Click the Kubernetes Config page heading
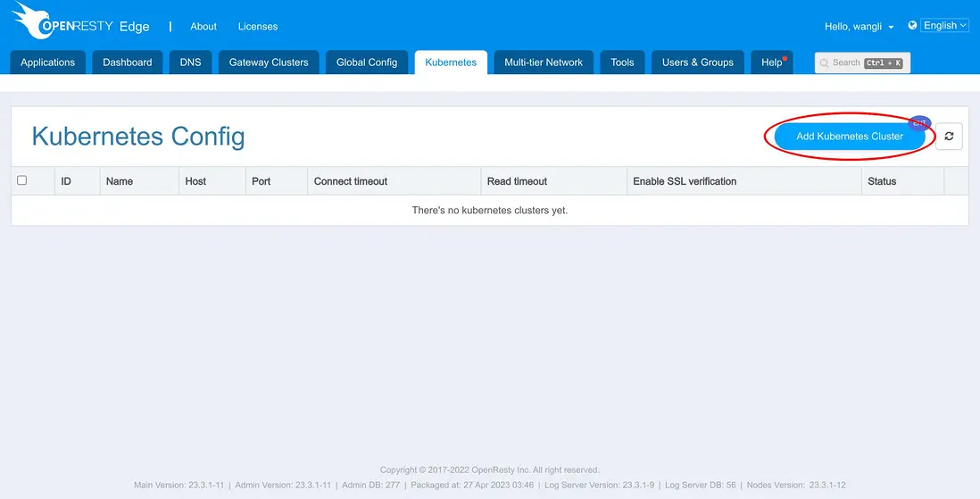 click(x=138, y=137)
